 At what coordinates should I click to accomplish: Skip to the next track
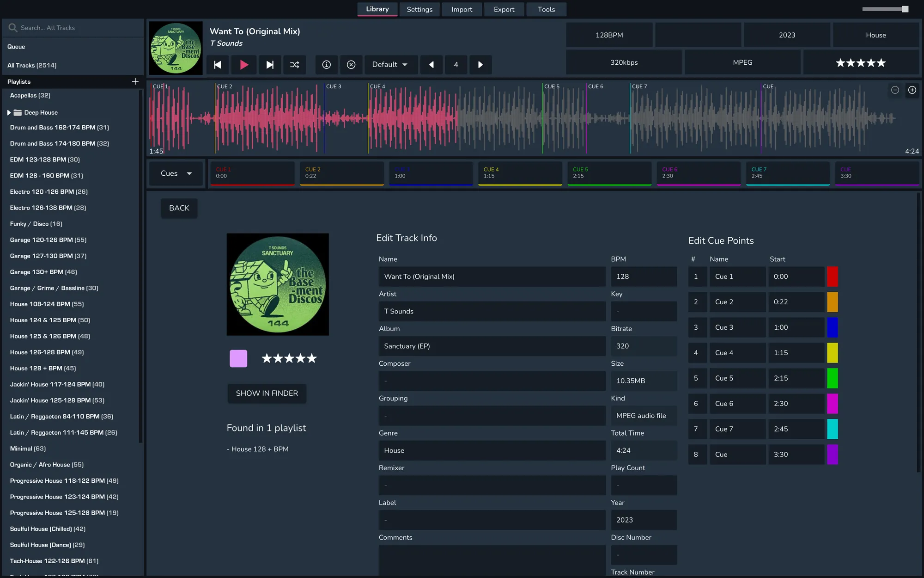270,65
